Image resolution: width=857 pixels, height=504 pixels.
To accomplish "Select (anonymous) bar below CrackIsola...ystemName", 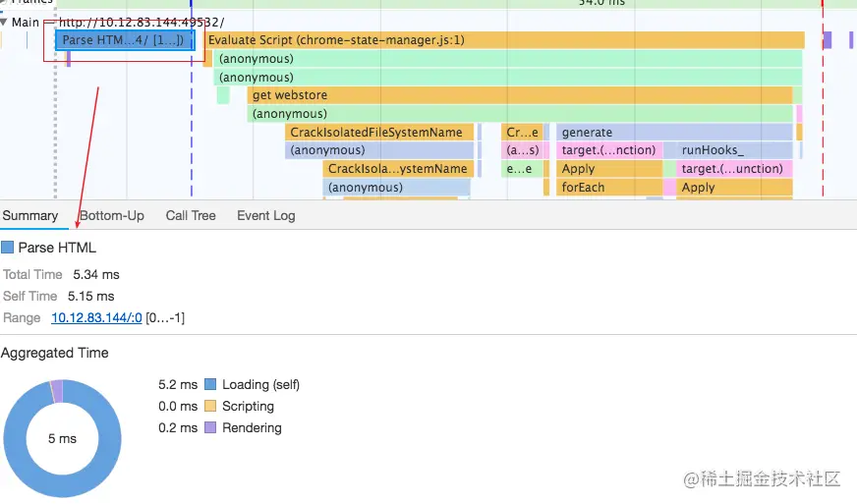I will pos(396,188).
